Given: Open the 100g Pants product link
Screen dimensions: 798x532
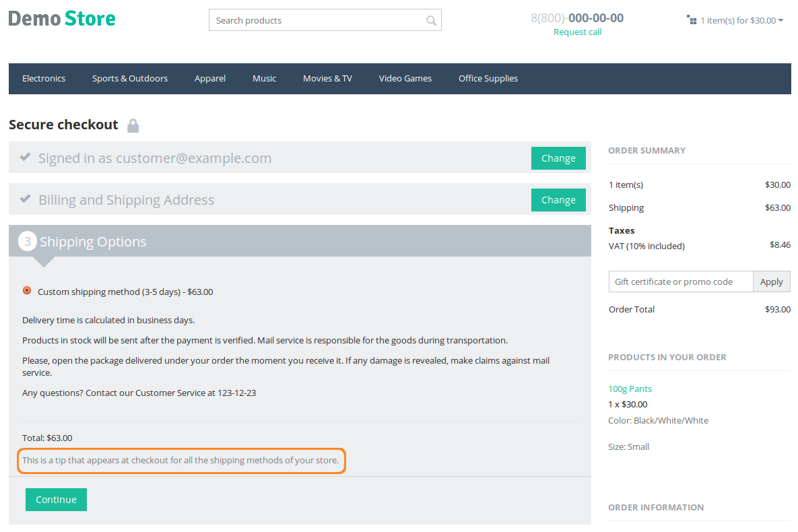Looking at the screenshot, I should click(x=630, y=389).
